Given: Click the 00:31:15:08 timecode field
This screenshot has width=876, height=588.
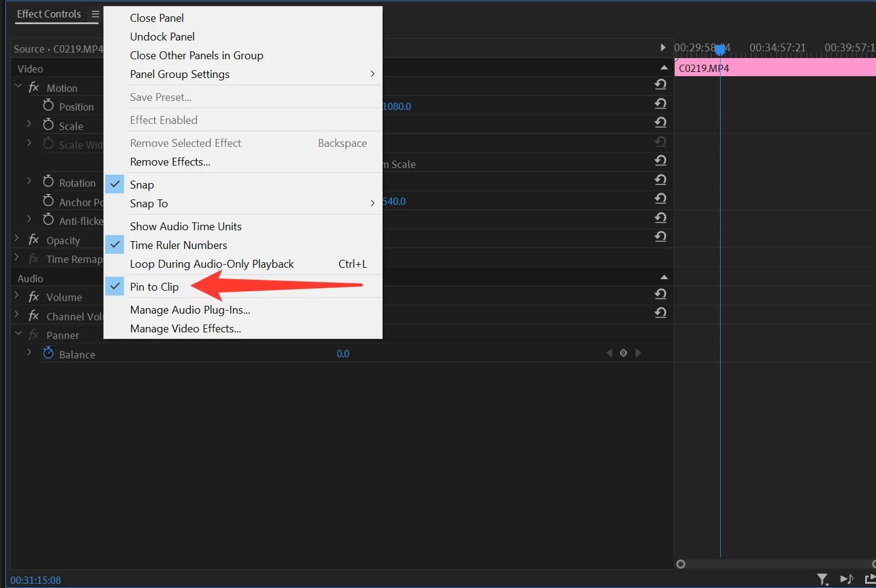Looking at the screenshot, I should click(x=36, y=580).
